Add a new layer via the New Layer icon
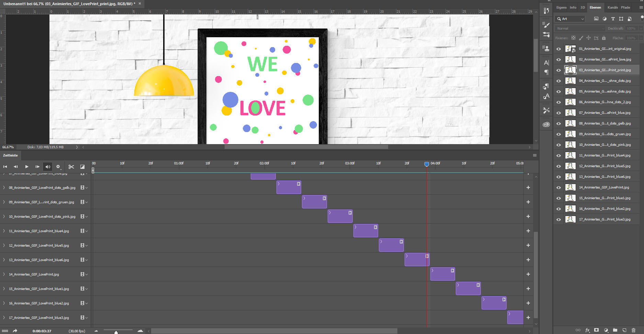644x334 pixels. [x=624, y=330]
